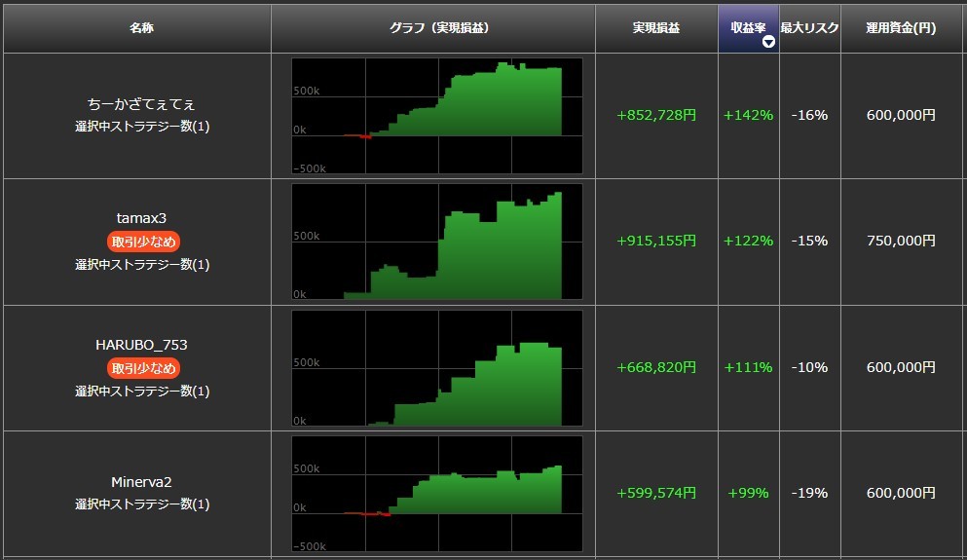Click the +915,155円 profit value

tap(656, 241)
